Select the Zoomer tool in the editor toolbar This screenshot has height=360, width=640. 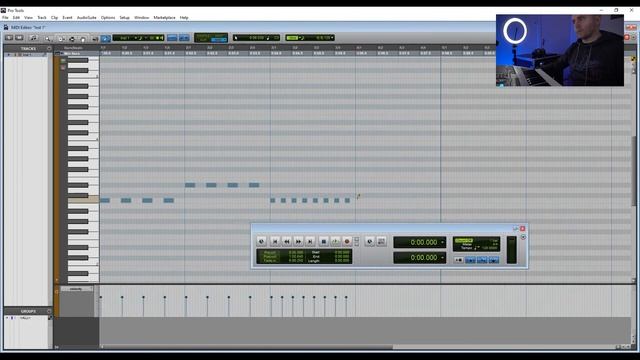point(48,38)
